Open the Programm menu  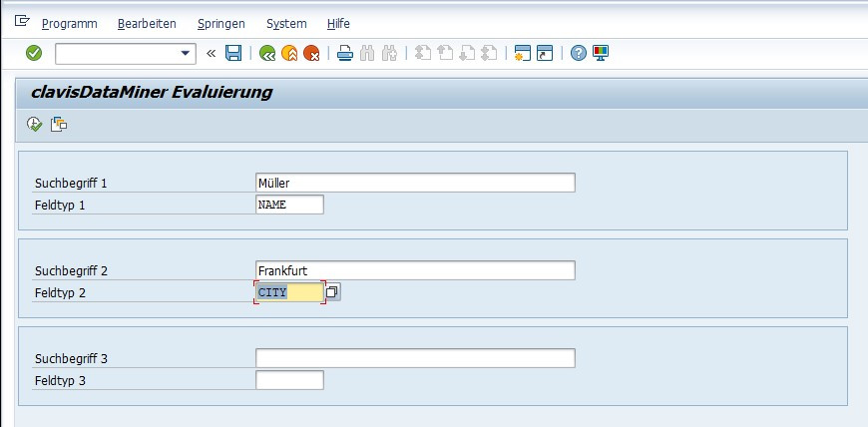69,24
